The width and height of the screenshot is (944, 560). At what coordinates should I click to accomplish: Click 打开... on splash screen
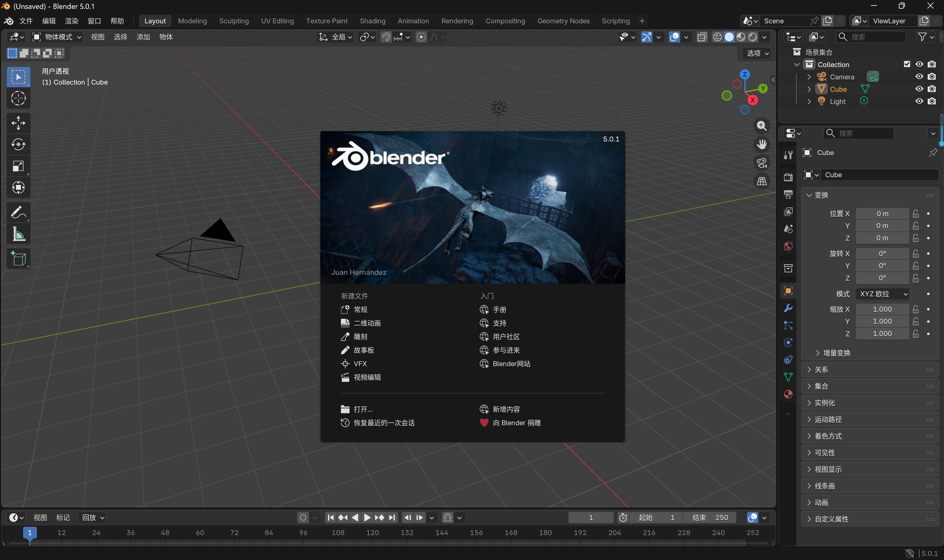(357, 410)
